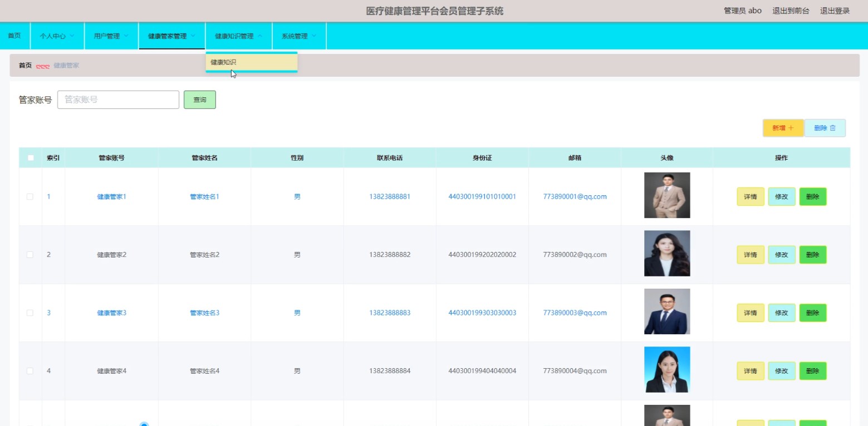Click green 删除 for 健康管家3
Viewport: 868px width, 426px height.
[x=813, y=313]
